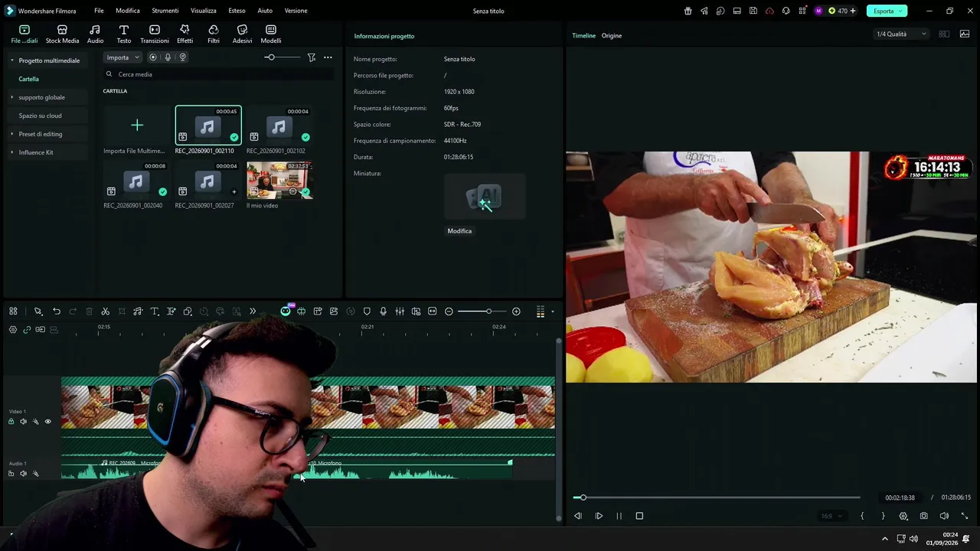The image size is (980, 551).
Task: Expand the Progetto multimediale tree
Action: pos(11,60)
